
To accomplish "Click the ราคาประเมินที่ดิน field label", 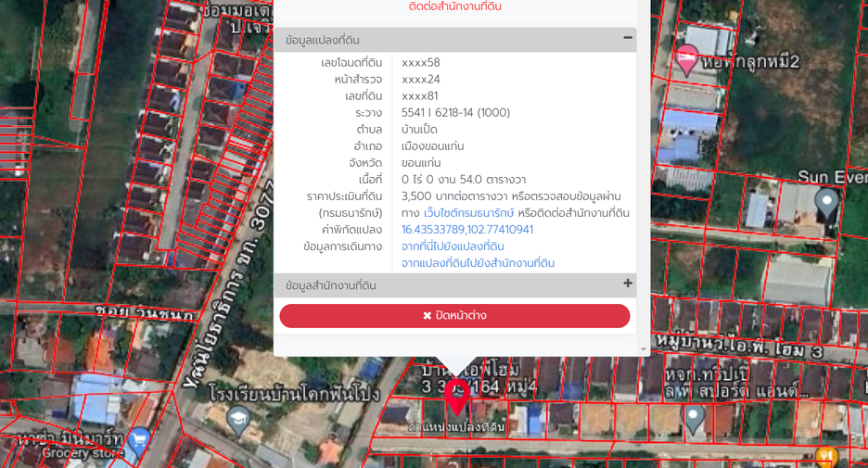I will pos(344,196).
